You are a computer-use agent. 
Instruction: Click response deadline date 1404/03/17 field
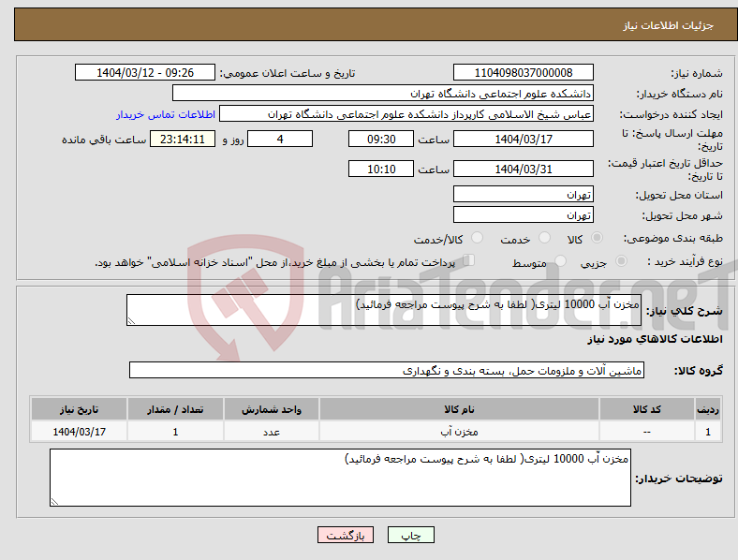[524, 139]
